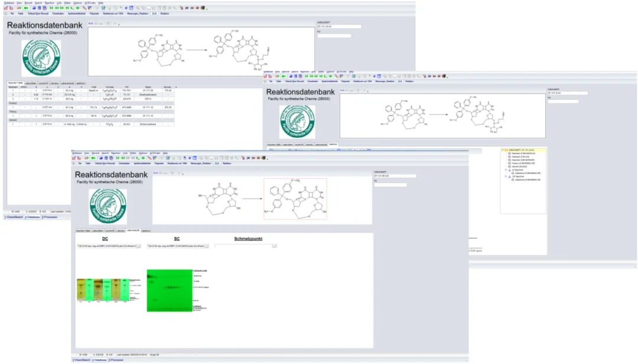The image size is (638, 364).
Task: Click the single green dot icon in front window toolbar
Action: 143,158
